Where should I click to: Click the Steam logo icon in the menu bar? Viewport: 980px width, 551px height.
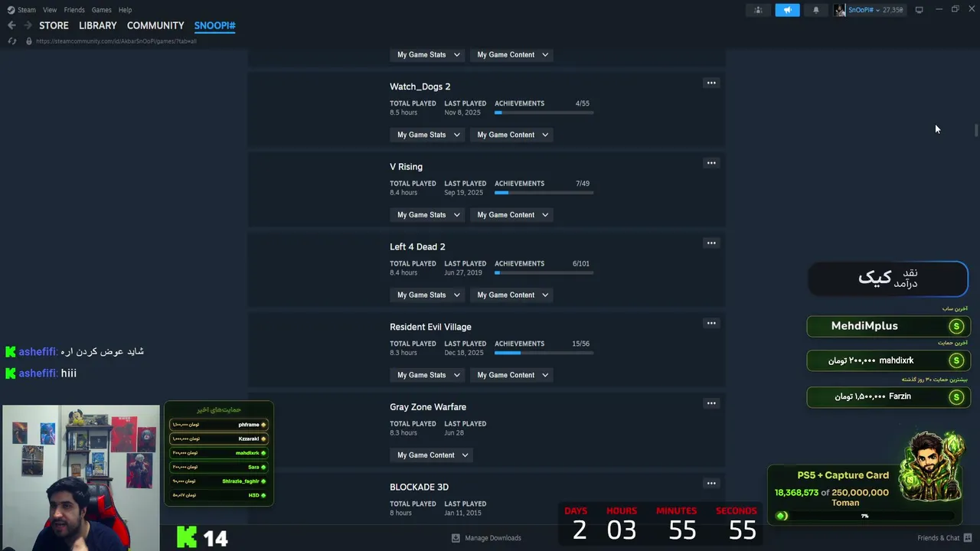[x=11, y=10]
